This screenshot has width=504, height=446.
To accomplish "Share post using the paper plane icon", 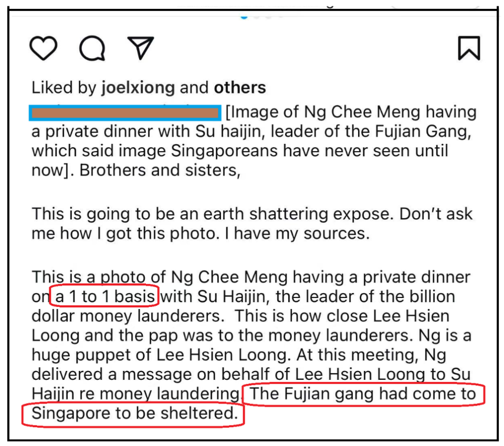I will 141,48.
